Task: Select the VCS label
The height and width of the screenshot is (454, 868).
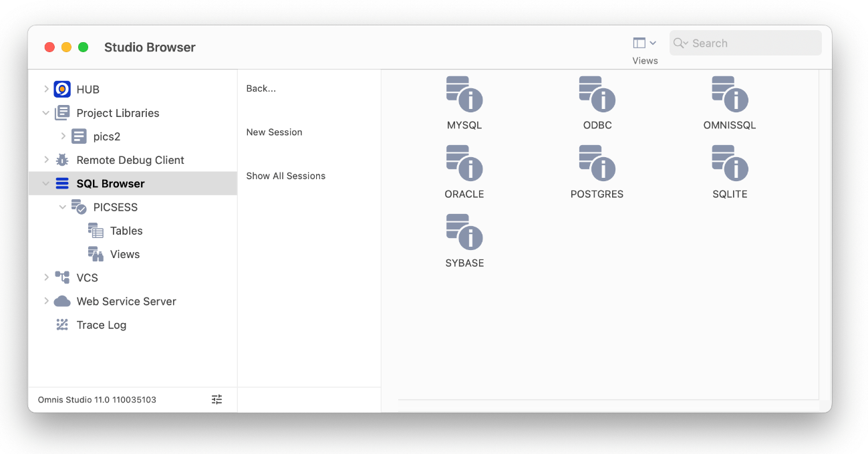Action: point(87,277)
